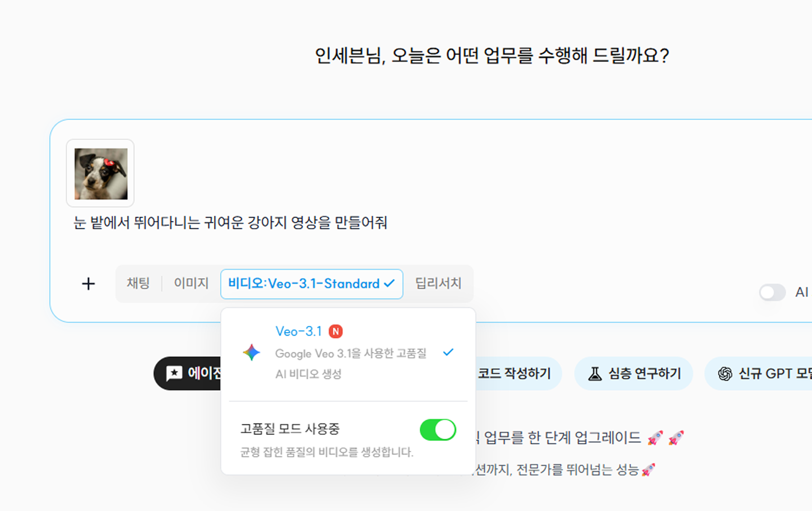Click the Google sparkle icon beside Veo-3.1
This screenshot has height=511, width=812.
(x=251, y=352)
